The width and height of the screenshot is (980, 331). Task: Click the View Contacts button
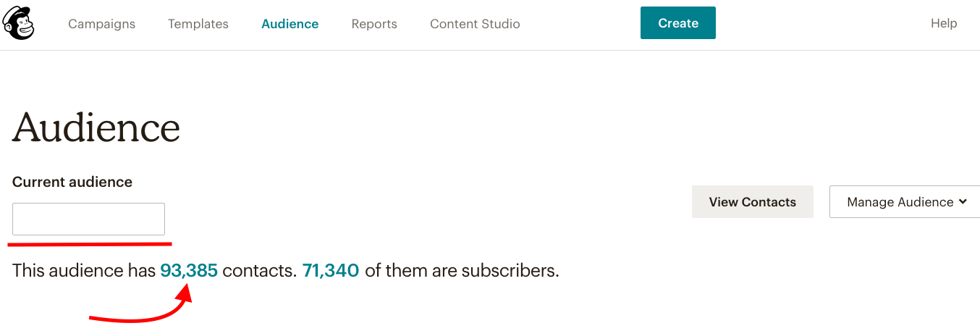pos(753,202)
